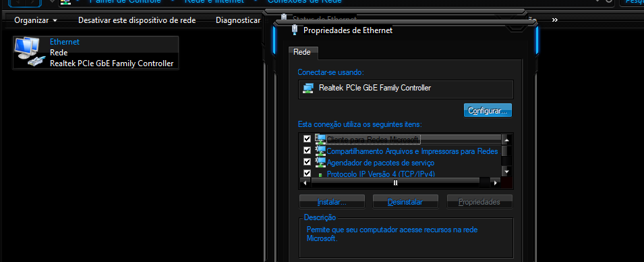The height and width of the screenshot is (262, 644).
Task: Click the horizontal scrollbar thumb in items list
Action: point(395,182)
